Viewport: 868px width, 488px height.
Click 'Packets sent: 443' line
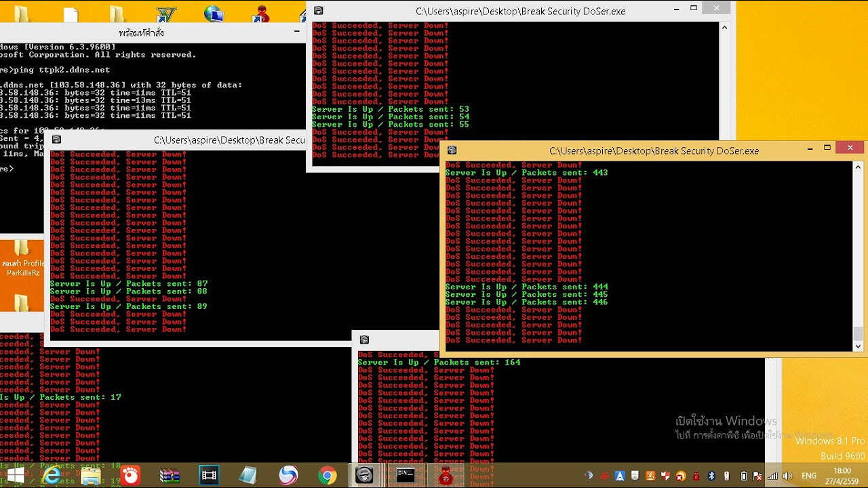coord(526,173)
